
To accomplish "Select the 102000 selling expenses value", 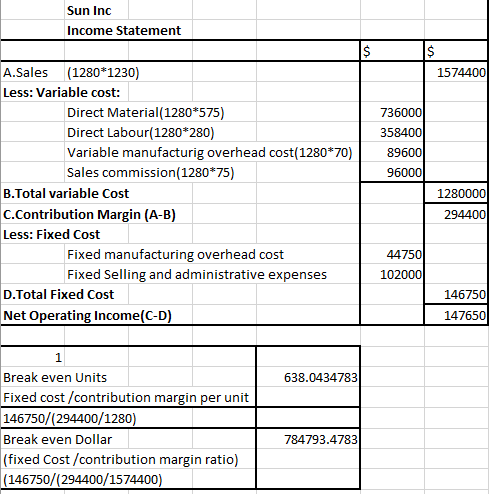I will click(401, 275).
